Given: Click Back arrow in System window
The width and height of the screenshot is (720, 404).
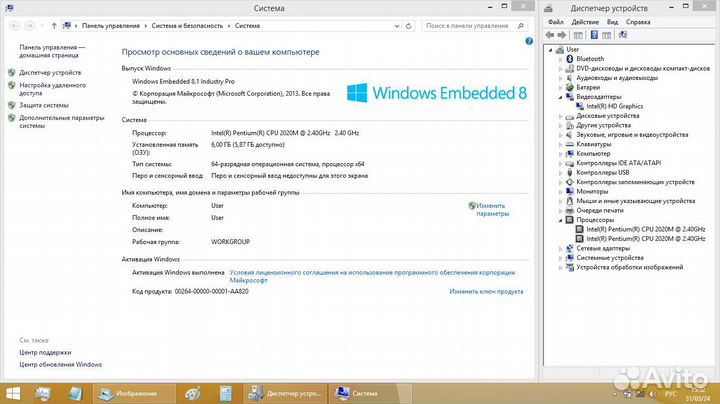Looking at the screenshot, I should pyautogui.click(x=14, y=26).
